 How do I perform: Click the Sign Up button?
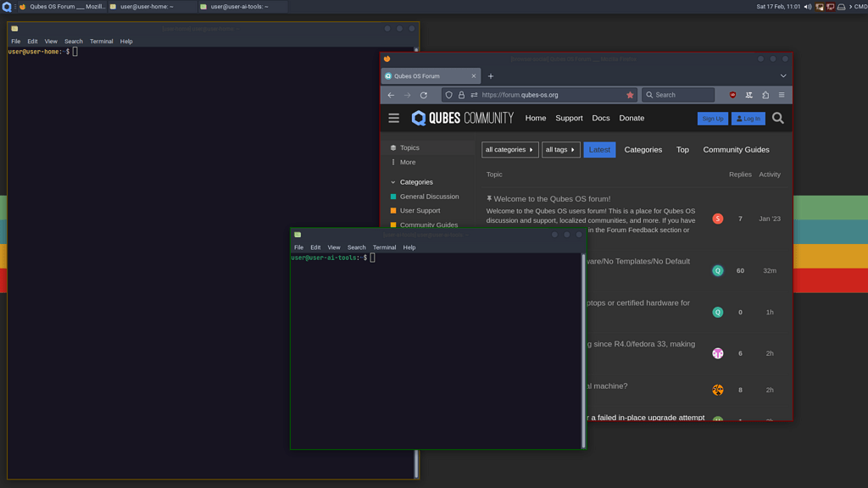(713, 118)
